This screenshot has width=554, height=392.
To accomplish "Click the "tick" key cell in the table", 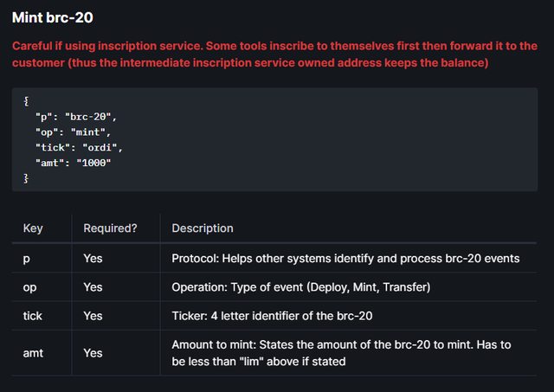I will pyautogui.click(x=32, y=316).
